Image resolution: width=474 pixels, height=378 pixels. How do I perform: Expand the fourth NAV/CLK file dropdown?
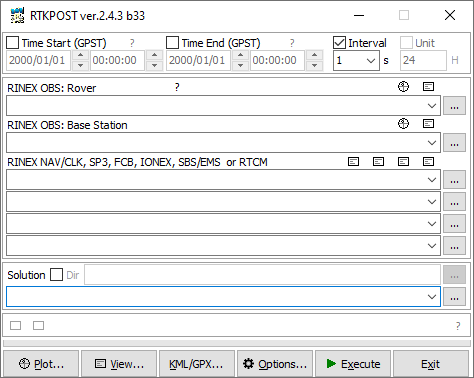432,246
